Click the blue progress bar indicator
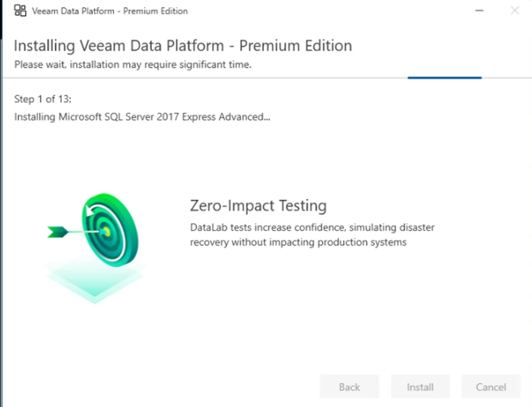Viewport: 532px width, 407px height. coord(444,77)
